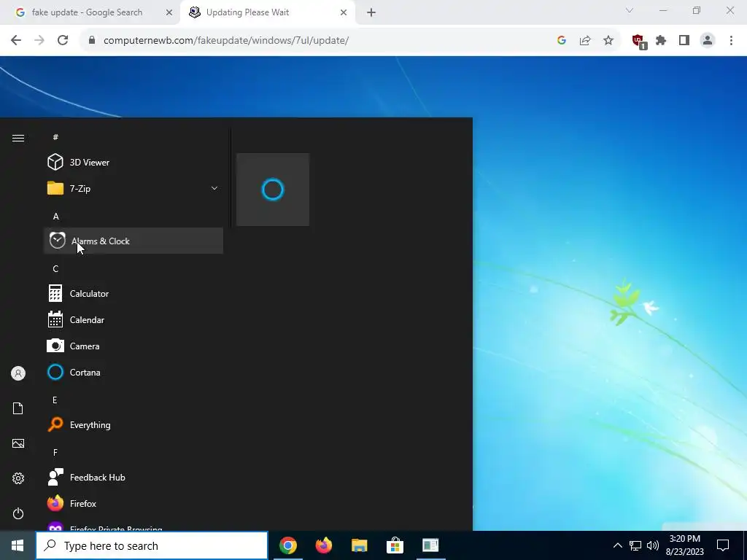Open the notification center
This screenshot has height=560, width=747.
click(x=723, y=545)
